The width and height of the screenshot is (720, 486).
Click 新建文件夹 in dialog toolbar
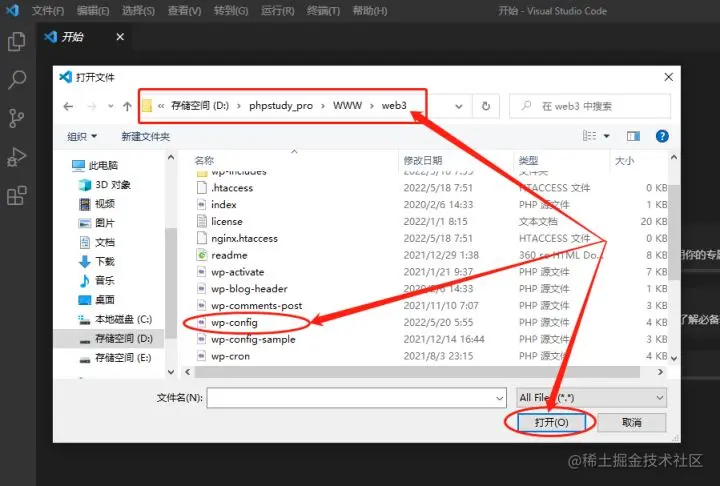(x=146, y=136)
